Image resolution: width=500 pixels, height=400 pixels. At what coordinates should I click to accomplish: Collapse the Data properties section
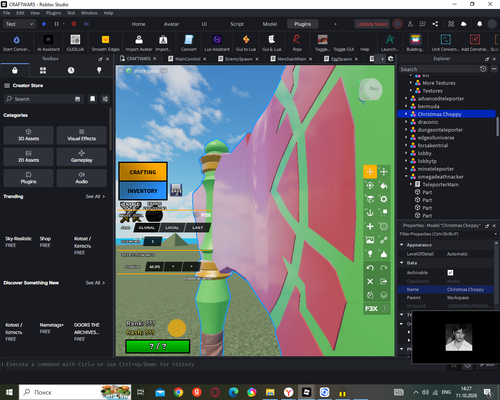click(402, 263)
